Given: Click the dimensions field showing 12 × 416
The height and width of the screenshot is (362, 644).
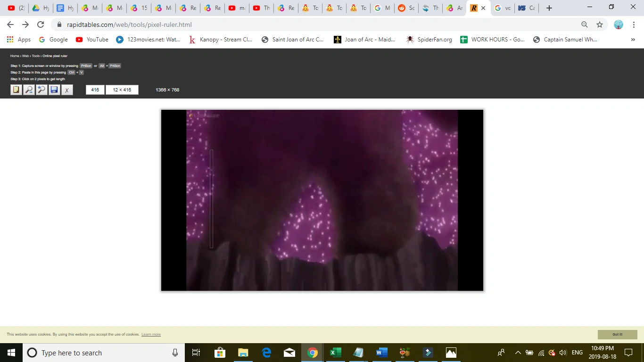Looking at the screenshot, I should 122,90.
